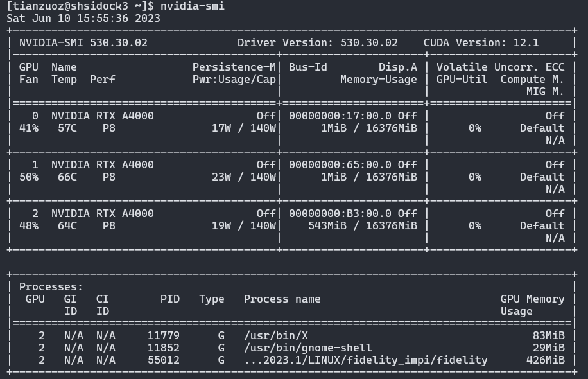Viewport: 588px width, 379px height.
Task: Click the GPU-Util header
Action: (462, 80)
